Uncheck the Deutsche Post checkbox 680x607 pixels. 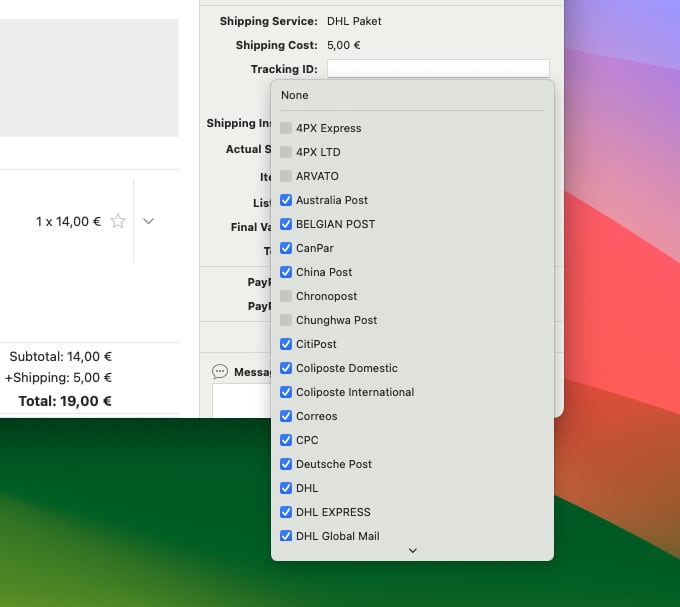[x=286, y=464]
